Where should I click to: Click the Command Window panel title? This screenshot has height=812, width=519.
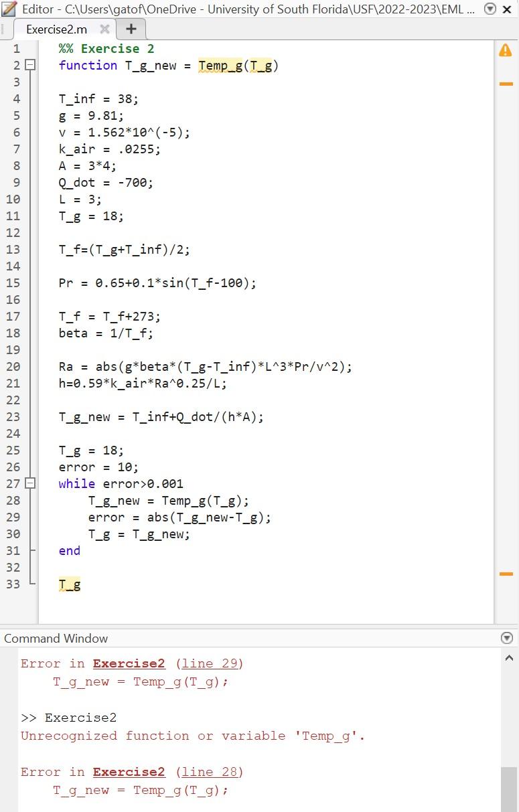pyautogui.click(x=56, y=638)
